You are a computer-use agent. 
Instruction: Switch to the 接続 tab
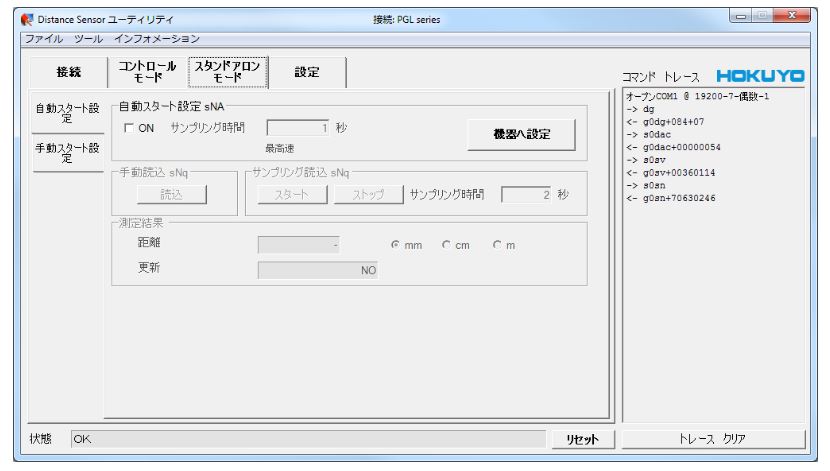pyautogui.click(x=67, y=71)
